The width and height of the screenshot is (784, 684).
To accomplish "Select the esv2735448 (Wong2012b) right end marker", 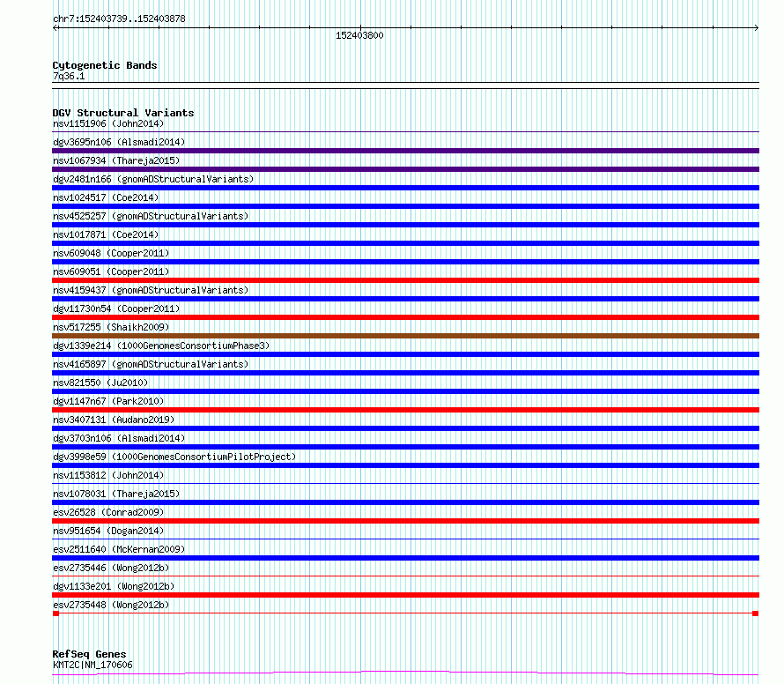I will tap(756, 613).
